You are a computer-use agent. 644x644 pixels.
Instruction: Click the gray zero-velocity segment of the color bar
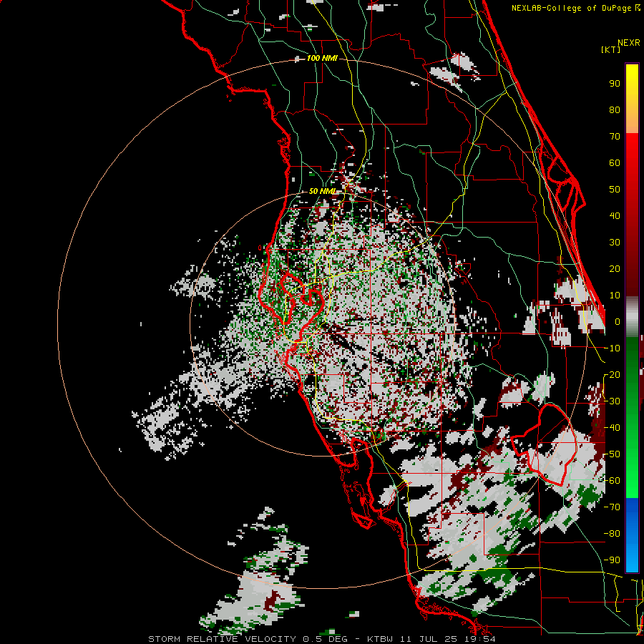click(x=632, y=316)
